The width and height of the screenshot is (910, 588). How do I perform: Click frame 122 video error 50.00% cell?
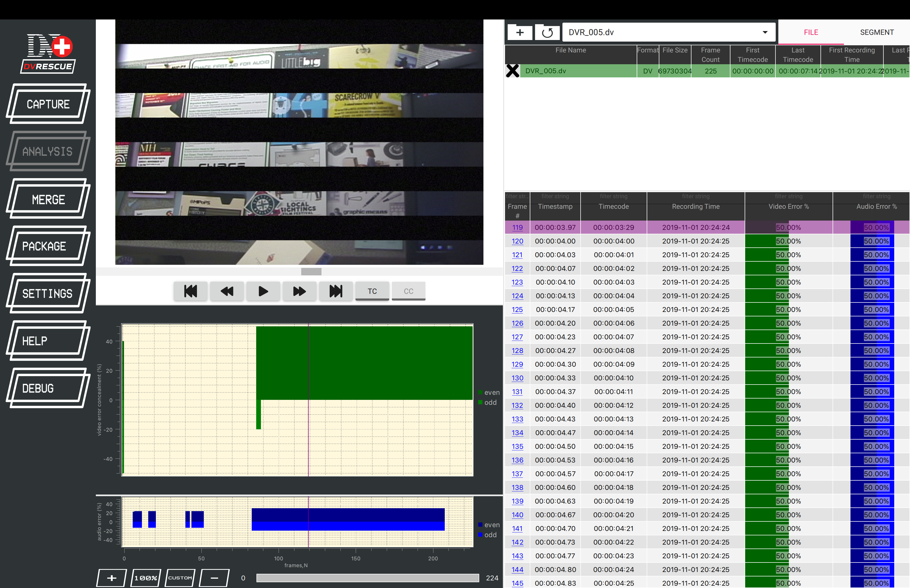789,269
